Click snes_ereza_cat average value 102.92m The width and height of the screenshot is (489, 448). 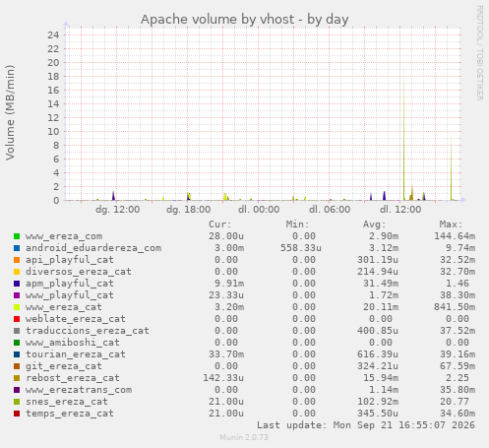(378, 402)
